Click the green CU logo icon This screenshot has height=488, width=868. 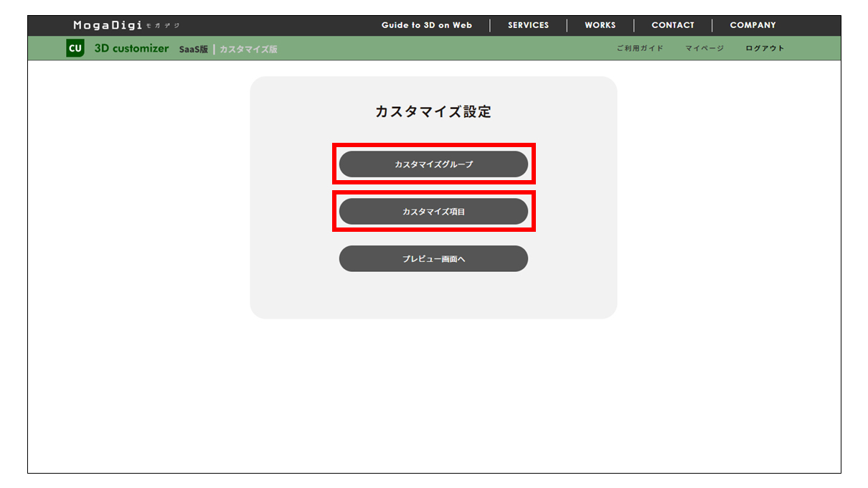tap(75, 49)
